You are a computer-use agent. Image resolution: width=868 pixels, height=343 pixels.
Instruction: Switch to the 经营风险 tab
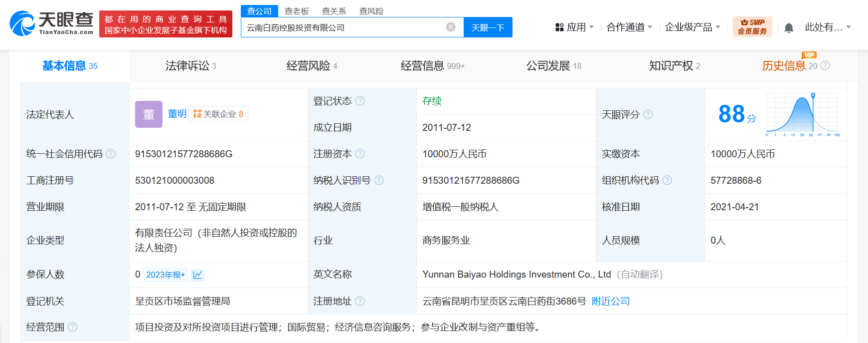[x=312, y=66]
